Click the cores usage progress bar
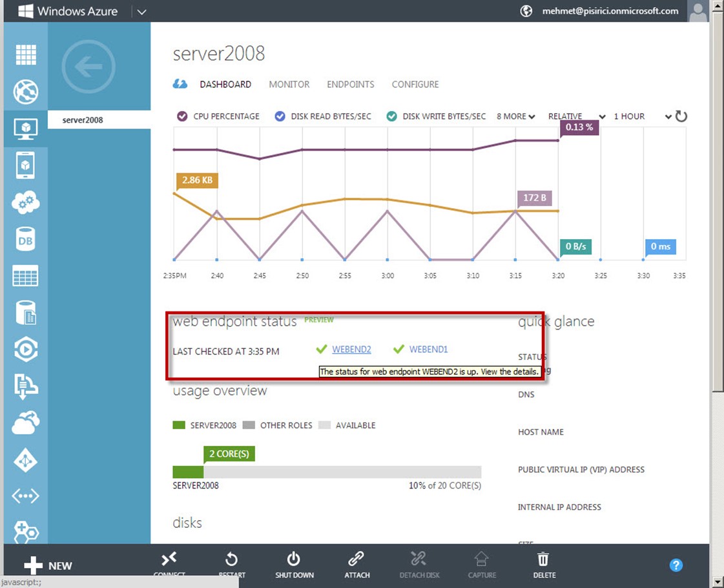724x588 pixels. [x=327, y=472]
